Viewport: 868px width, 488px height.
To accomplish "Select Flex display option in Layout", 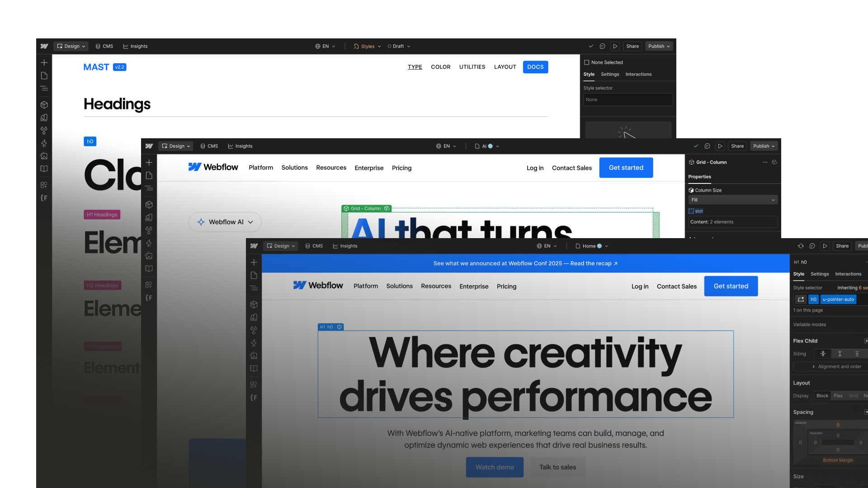I will [838, 396].
